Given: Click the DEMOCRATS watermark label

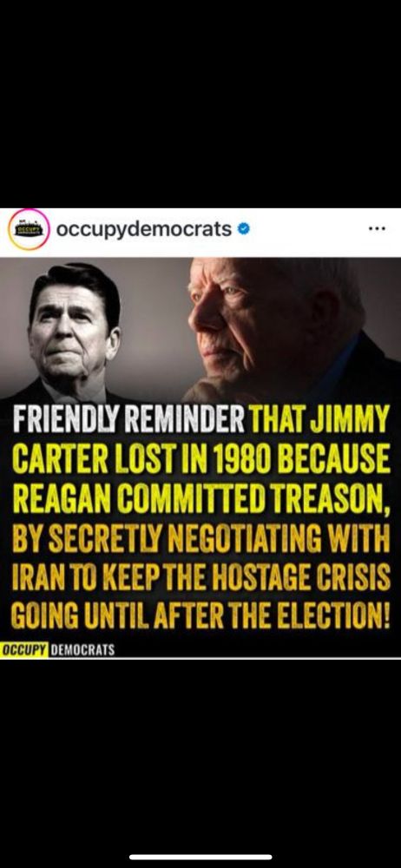Looking at the screenshot, I should click(x=82, y=649).
